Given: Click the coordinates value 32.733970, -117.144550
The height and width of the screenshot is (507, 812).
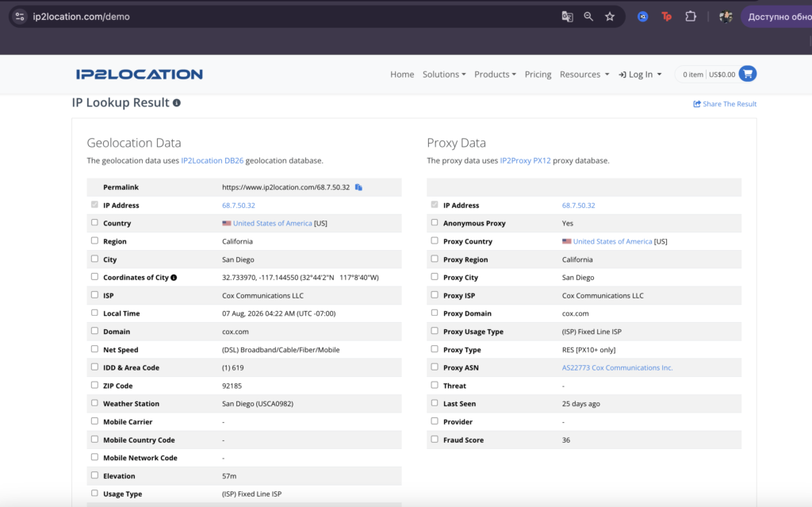Looking at the screenshot, I should 301,278.
